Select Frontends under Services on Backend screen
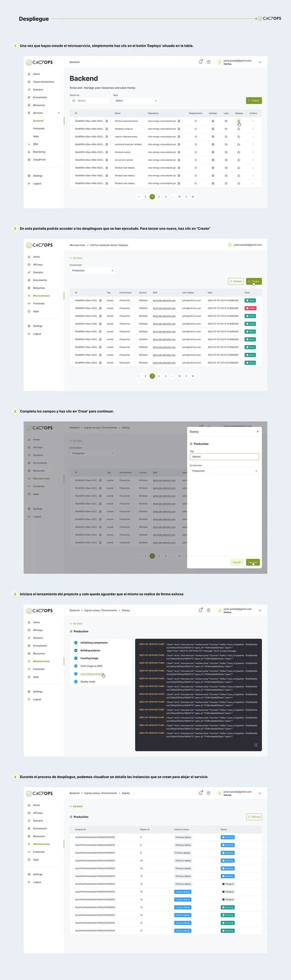 click(39, 129)
